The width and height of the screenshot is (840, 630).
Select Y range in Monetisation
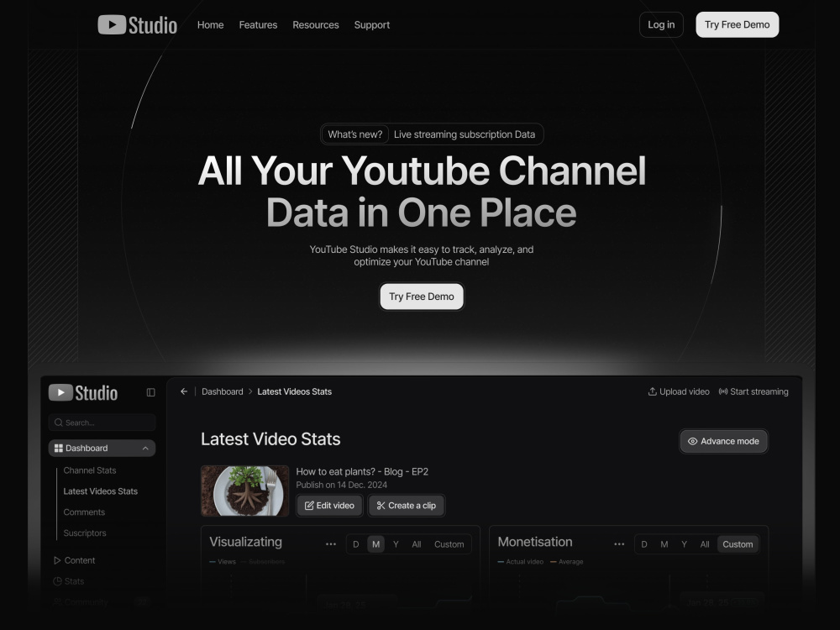[x=684, y=544]
